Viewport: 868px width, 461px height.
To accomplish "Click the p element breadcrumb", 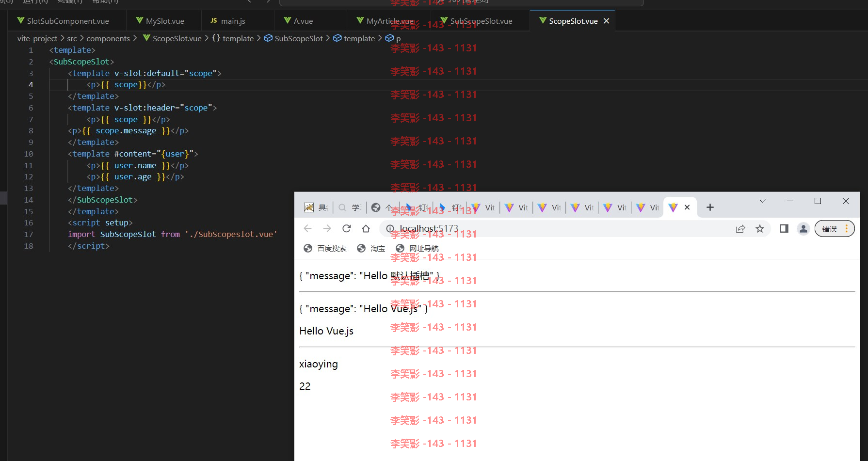I will pos(393,38).
